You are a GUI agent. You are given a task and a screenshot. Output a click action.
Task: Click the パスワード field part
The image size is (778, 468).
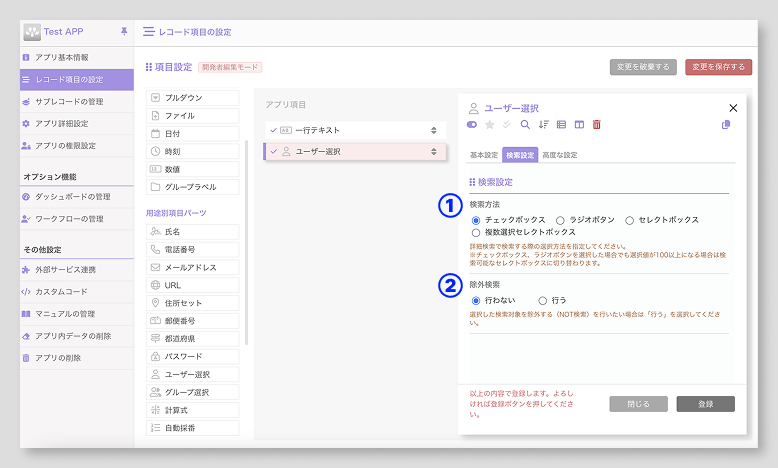pos(193,357)
